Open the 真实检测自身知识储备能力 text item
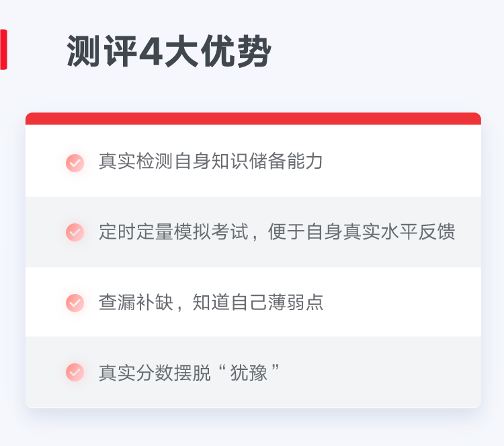 click(x=210, y=161)
